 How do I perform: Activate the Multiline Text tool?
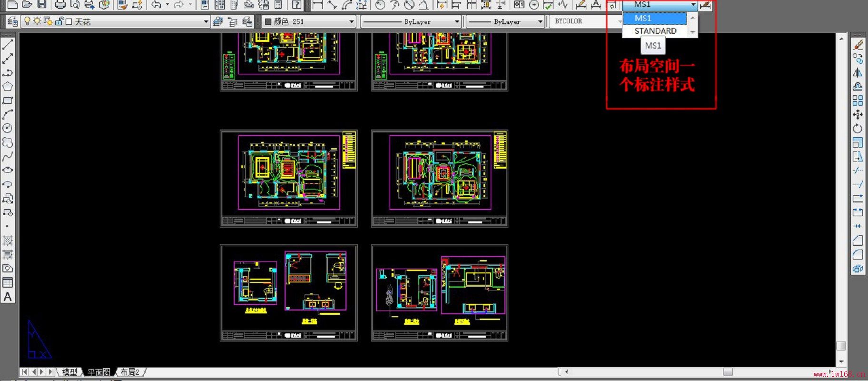point(8,297)
